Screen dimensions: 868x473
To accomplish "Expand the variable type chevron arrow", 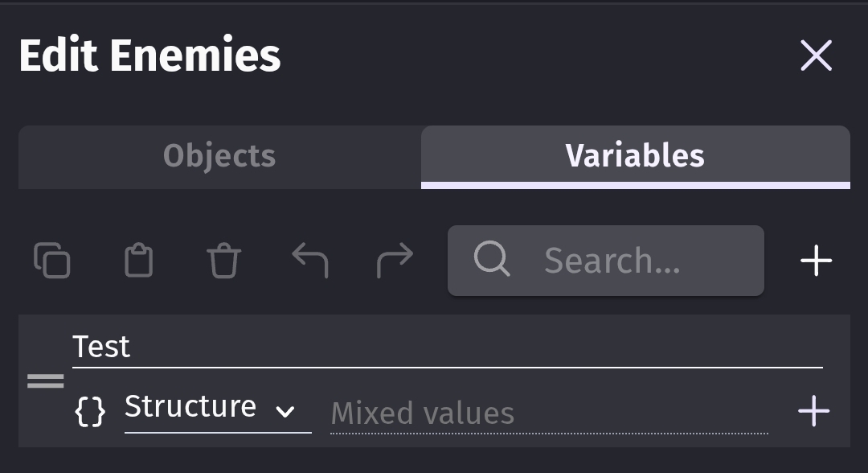I will tap(285, 412).
